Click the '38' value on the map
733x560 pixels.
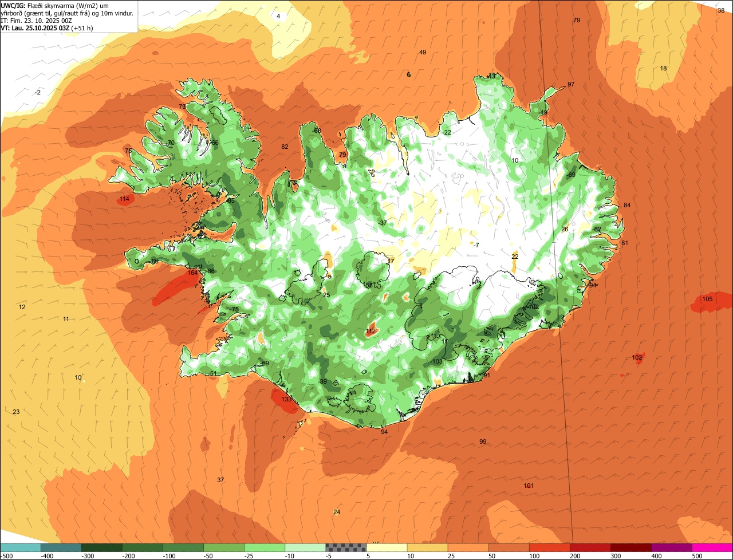click(721, 10)
